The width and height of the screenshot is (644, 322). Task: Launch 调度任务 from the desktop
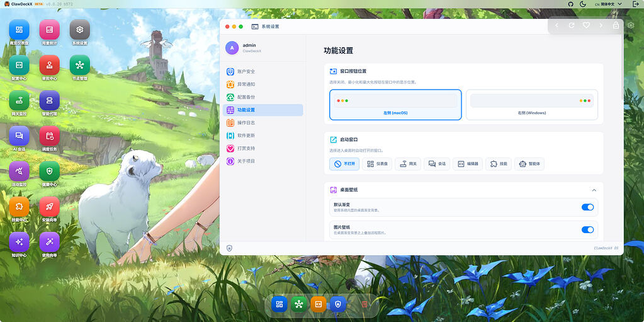pos(49,135)
